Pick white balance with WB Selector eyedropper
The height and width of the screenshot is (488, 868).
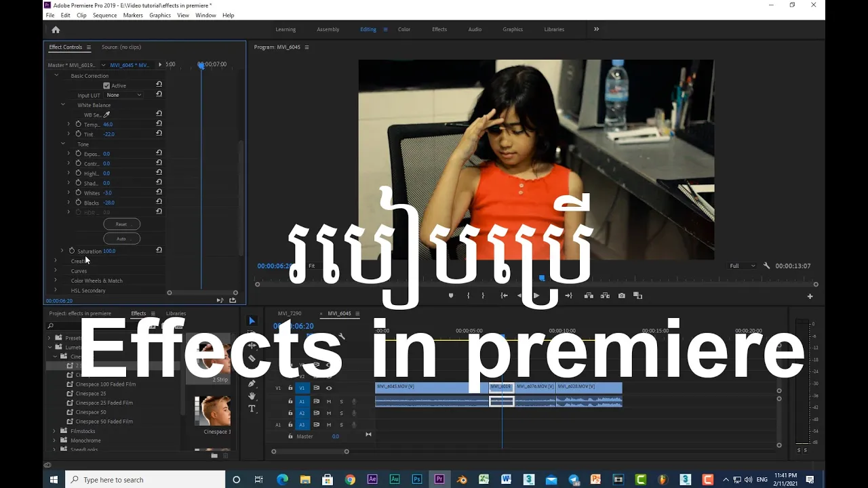point(106,115)
